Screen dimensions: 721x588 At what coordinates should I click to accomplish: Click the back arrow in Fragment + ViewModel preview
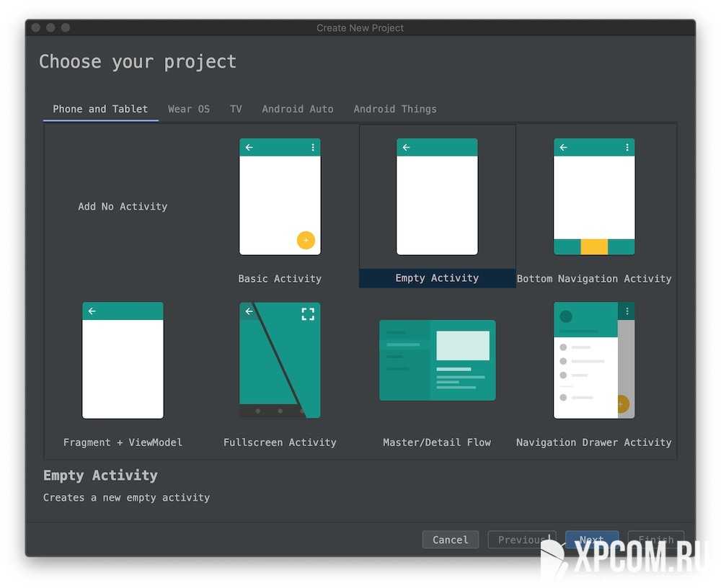click(92, 311)
